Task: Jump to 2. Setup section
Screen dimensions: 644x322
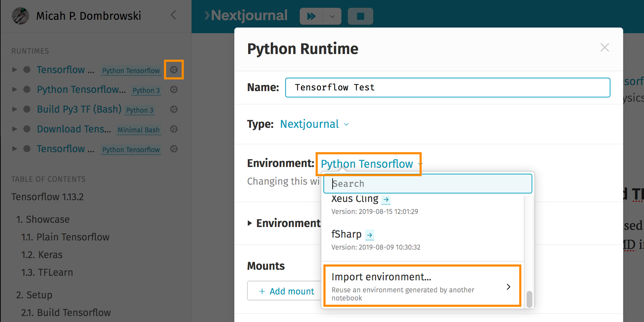Action: pos(34,295)
